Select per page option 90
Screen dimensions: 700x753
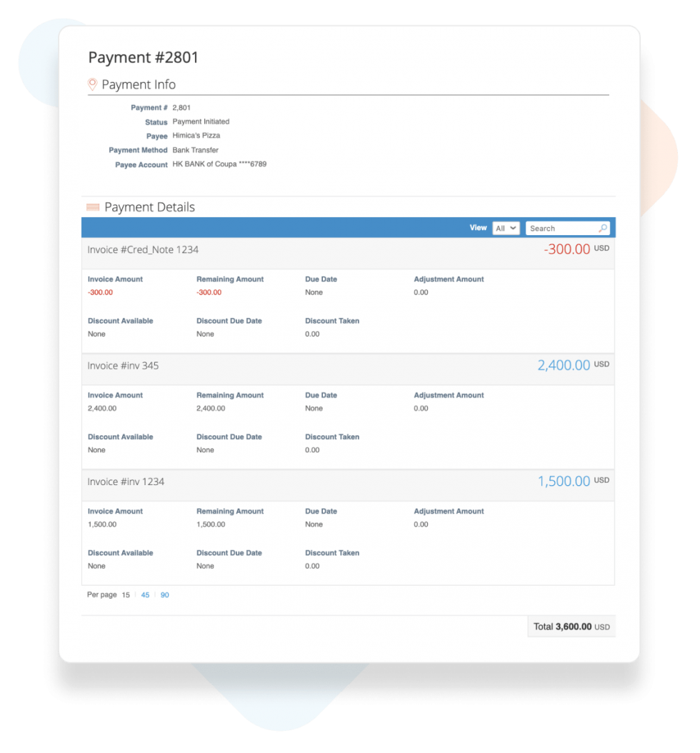[165, 594]
